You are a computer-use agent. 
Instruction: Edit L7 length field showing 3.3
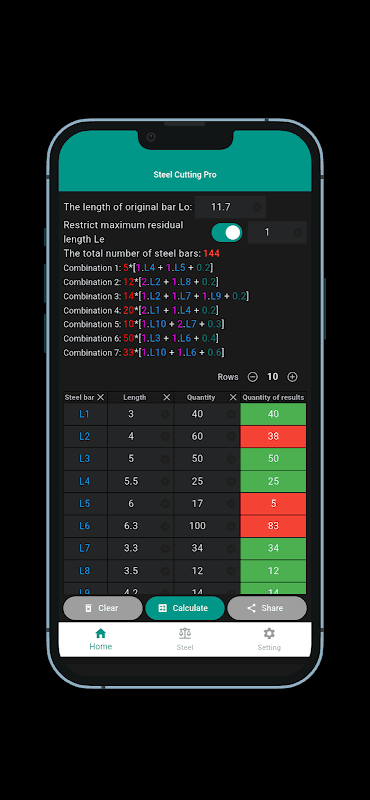140,548
